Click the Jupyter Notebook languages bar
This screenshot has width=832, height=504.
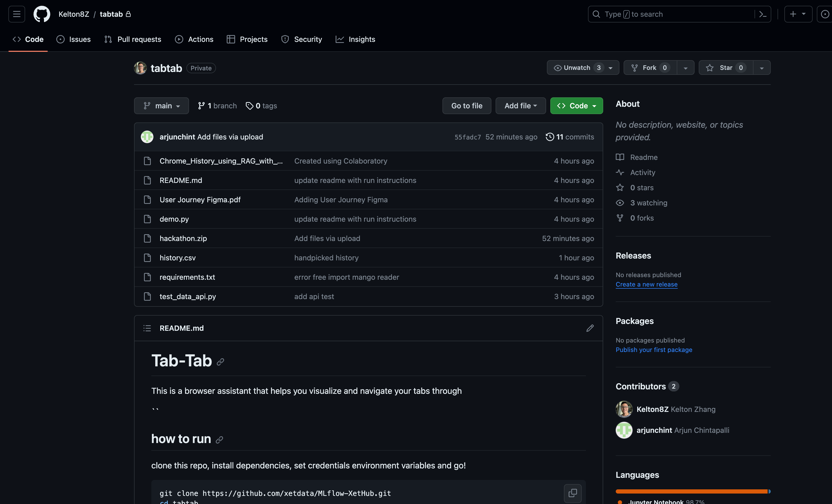pyautogui.click(x=692, y=492)
